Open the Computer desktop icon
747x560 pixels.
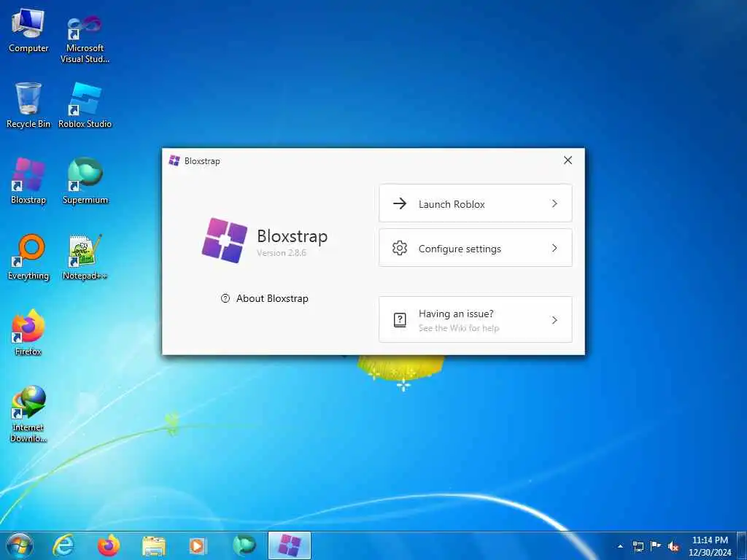(x=28, y=31)
